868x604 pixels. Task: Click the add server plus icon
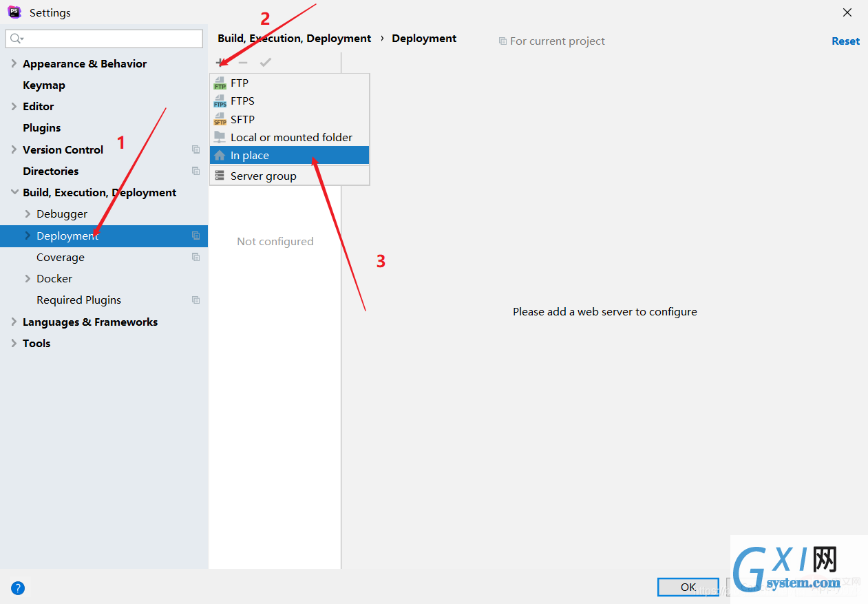pos(220,62)
